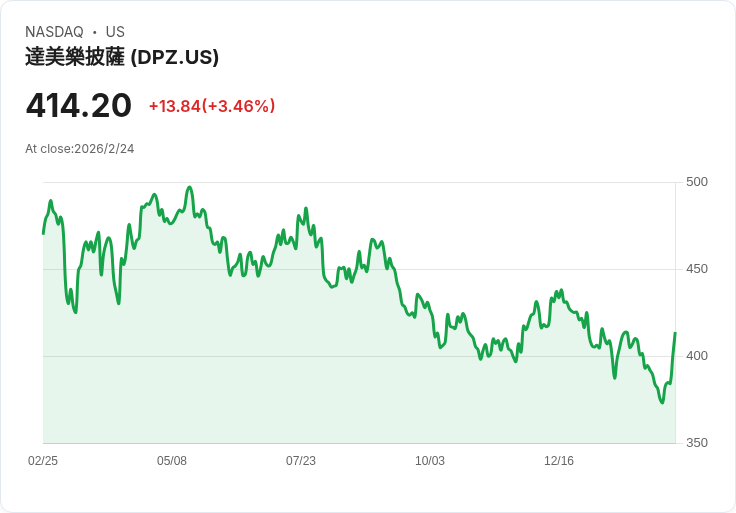This screenshot has width=736, height=513.
Task: Click the price change +13.84(+3.46%)
Action: coord(212,106)
